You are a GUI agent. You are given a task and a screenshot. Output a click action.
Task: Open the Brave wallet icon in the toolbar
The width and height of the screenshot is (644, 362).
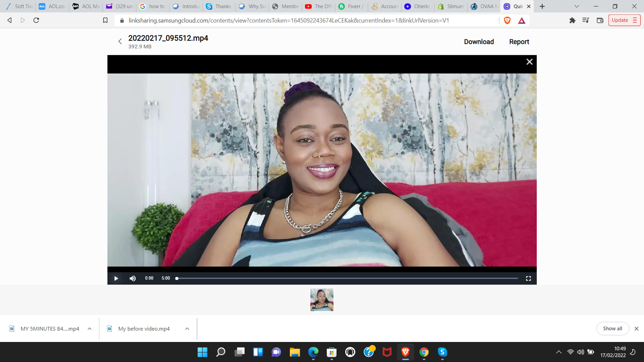tap(600, 20)
